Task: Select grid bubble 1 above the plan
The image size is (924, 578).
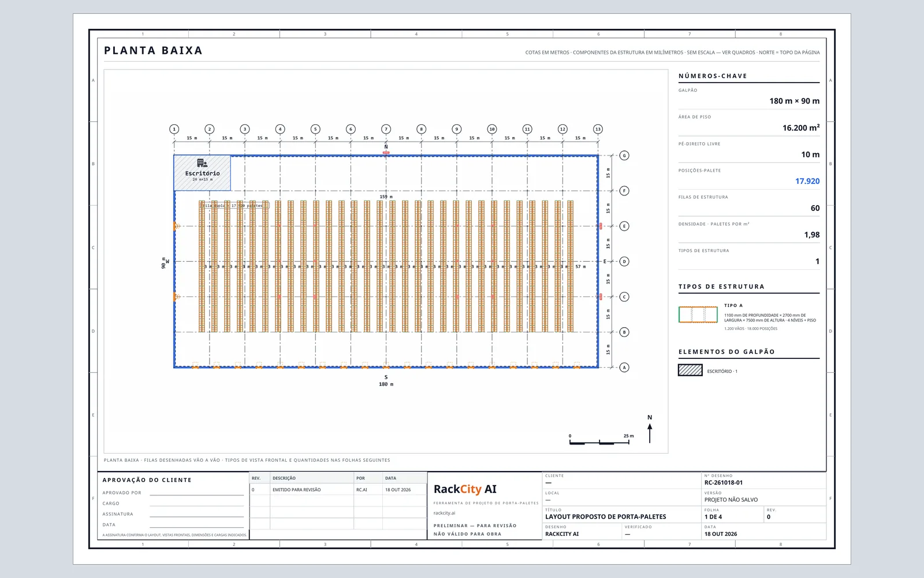Action: pyautogui.click(x=174, y=129)
